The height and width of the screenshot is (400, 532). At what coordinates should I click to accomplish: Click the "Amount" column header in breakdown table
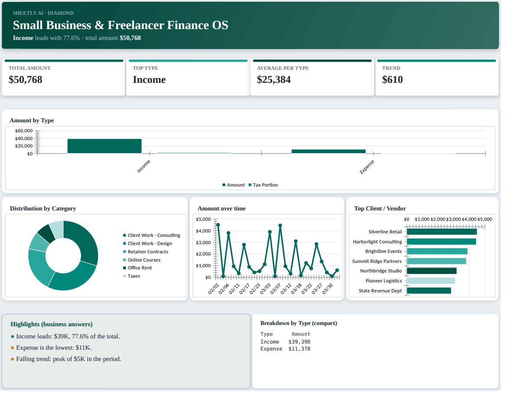301,334
